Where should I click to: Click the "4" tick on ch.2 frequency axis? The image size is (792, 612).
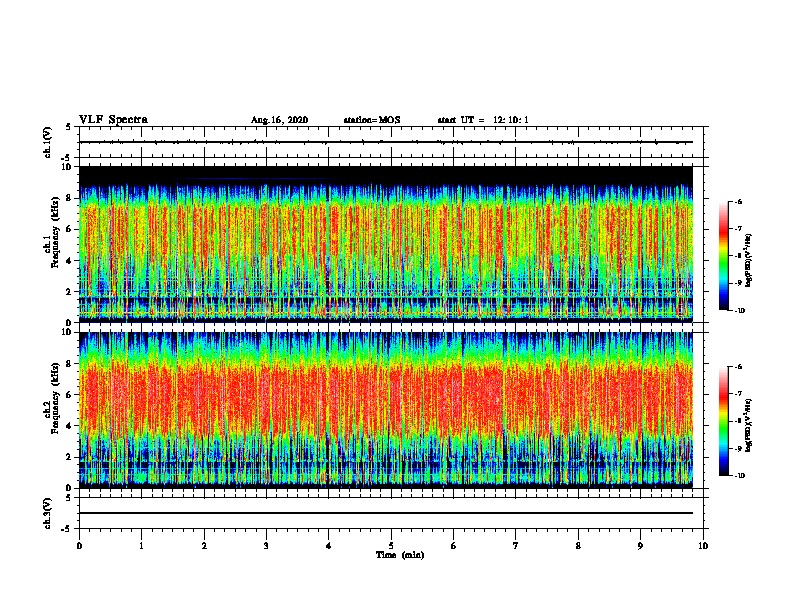[x=69, y=426]
